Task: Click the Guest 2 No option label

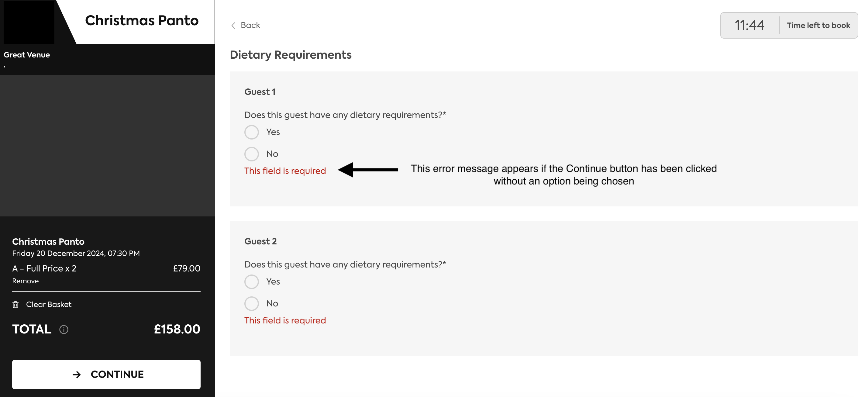Action: pos(272,304)
